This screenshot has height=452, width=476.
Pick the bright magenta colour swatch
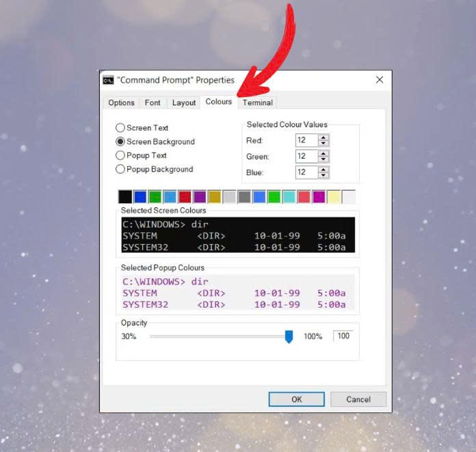tap(319, 197)
